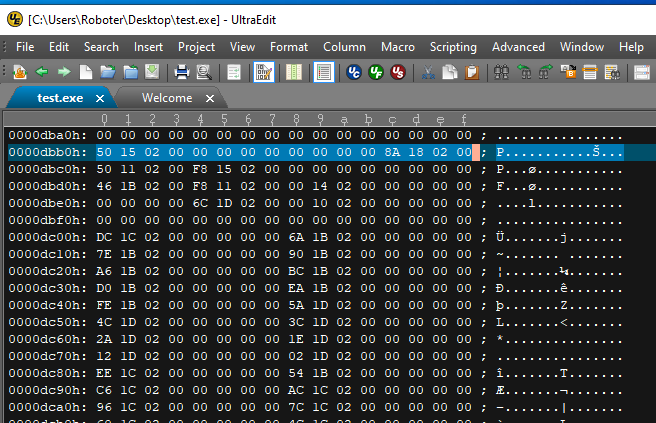Viewport: 656px width, 423px height.
Task: Click byte 3C in row 0000dc50h
Action: pos(296,322)
